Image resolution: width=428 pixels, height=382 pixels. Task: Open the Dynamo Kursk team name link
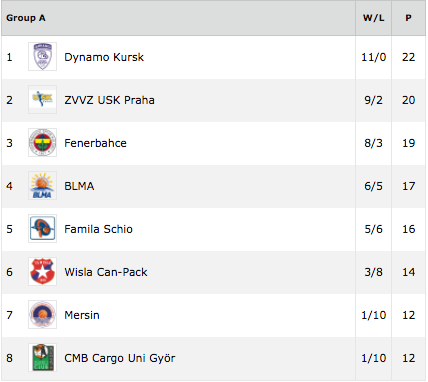(104, 57)
